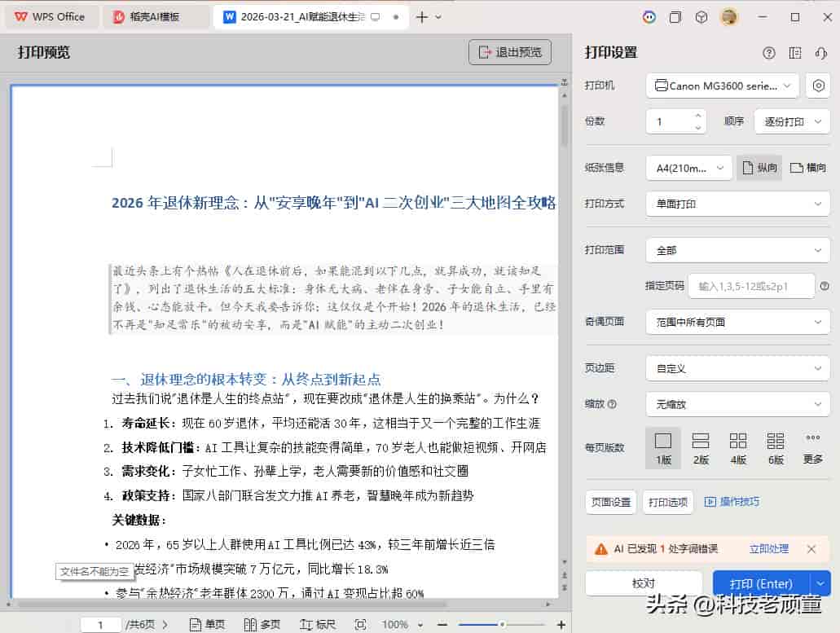Click the document screen-cast icon in tab

coord(376,17)
